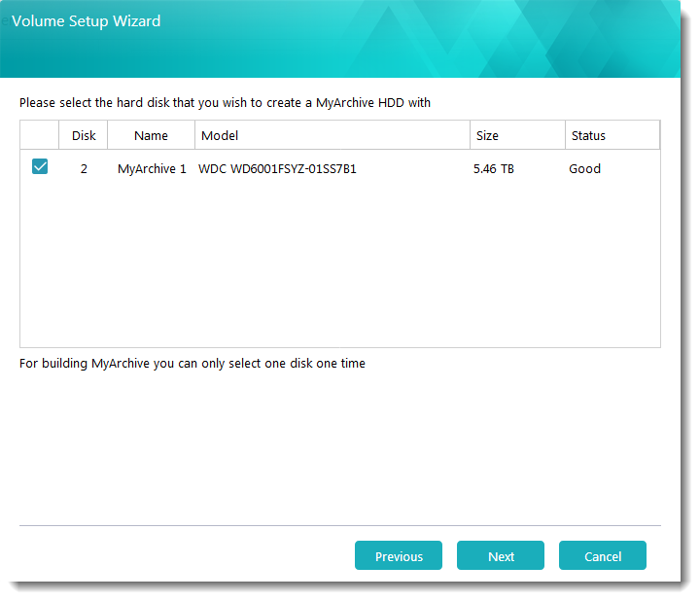Screen dimensions: 700x601
Task: Sort by the Status column header
Action: click(611, 135)
